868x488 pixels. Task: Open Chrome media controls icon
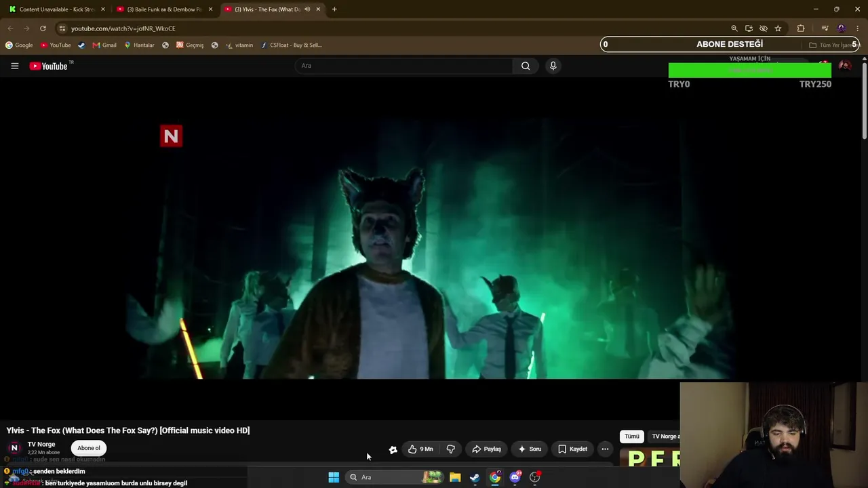click(x=825, y=28)
